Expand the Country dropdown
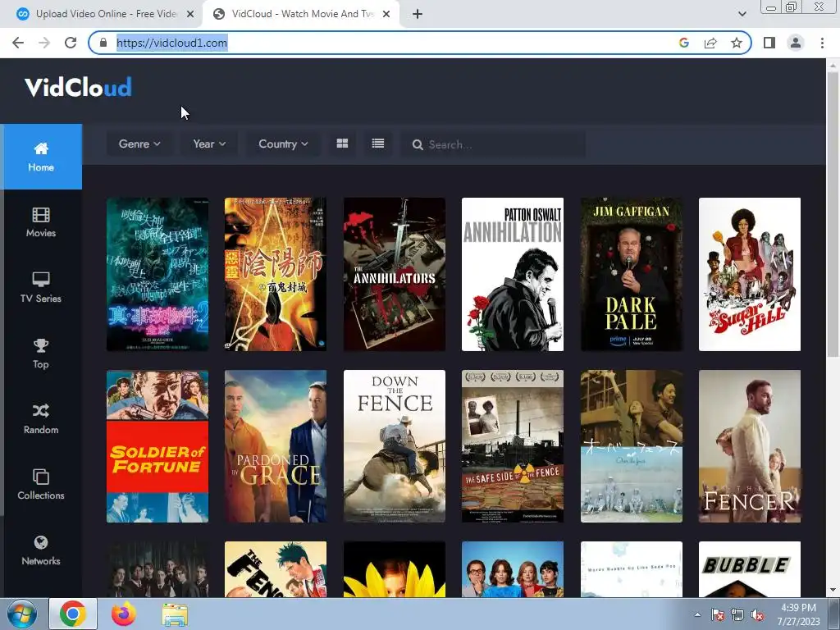 tap(283, 144)
